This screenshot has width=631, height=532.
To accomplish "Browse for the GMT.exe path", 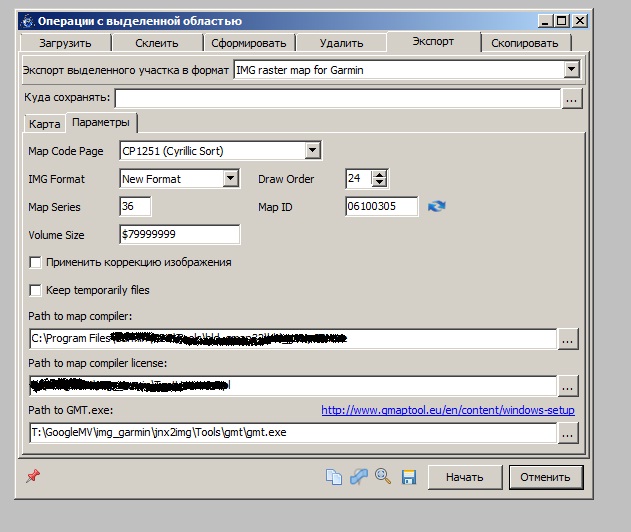I will tap(567, 434).
